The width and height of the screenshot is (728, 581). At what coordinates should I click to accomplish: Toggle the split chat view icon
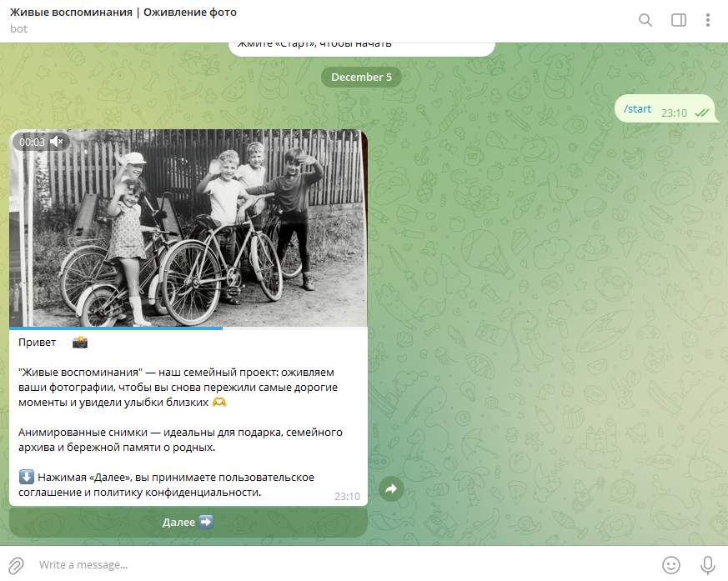coord(678,19)
